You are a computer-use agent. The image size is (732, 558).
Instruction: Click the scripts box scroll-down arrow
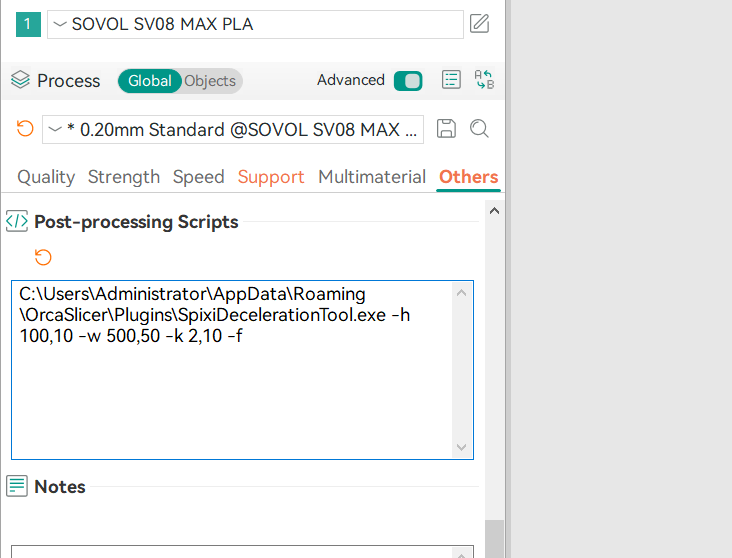click(x=462, y=447)
